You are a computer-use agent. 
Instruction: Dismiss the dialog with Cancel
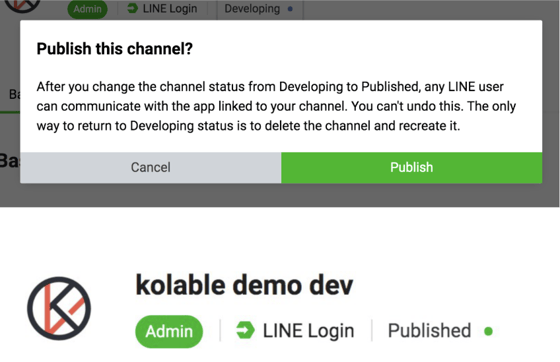151,167
